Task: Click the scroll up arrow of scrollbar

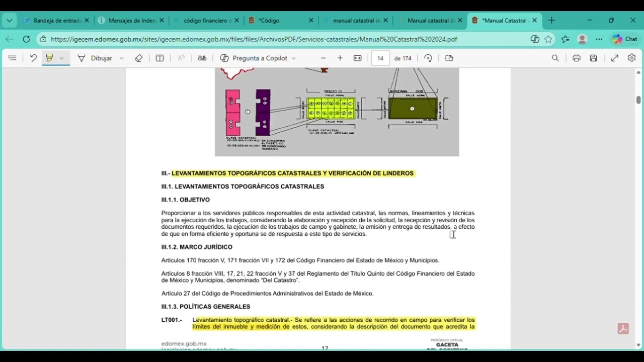Action: pyautogui.click(x=638, y=72)
